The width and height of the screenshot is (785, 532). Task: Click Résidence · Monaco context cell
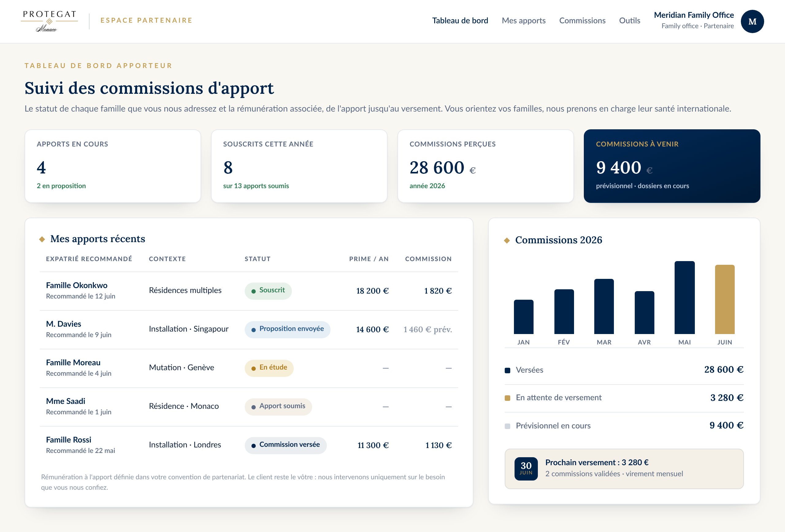click(184, 406)
